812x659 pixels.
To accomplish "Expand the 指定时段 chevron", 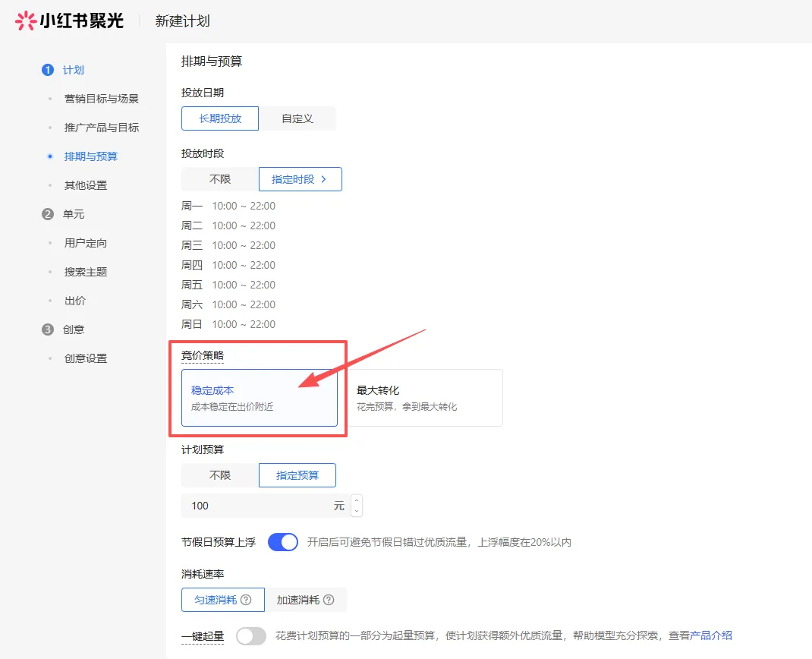I will coord(323,179).
